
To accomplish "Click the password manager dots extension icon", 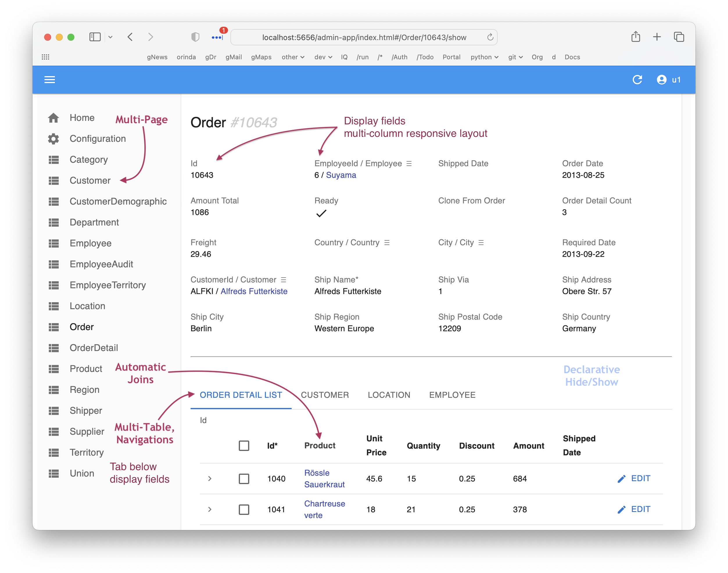I will (217, 37).
